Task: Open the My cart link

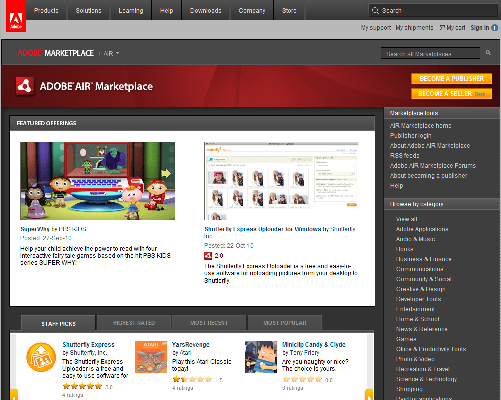Action: (x=452, y=28)
